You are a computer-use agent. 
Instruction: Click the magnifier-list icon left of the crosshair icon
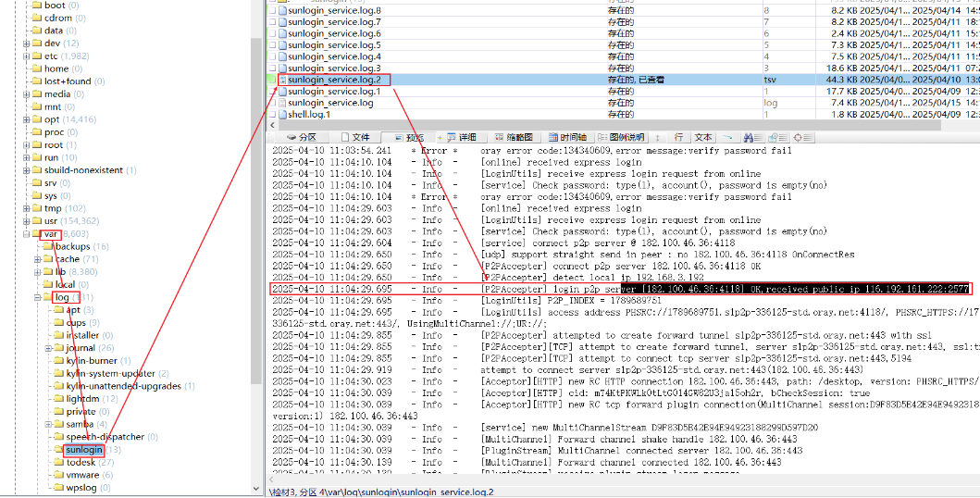click(x=777, y=138)
